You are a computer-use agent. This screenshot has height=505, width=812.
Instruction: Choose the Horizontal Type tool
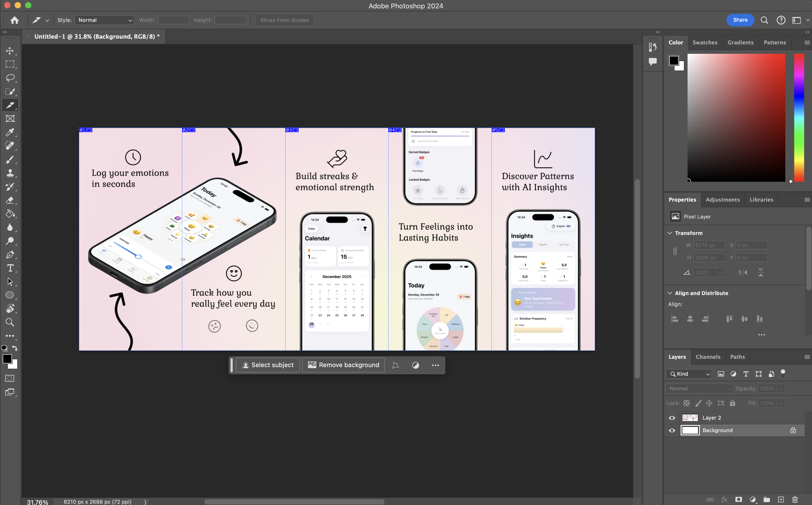coord(10,268)
